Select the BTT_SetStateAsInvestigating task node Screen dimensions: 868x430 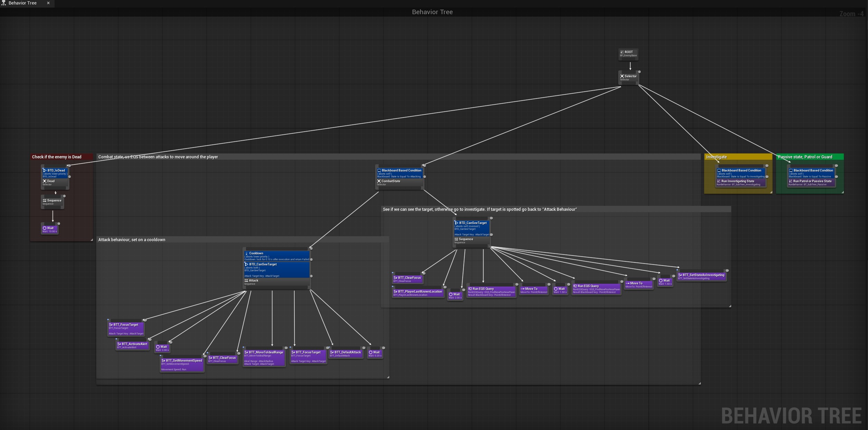tap(701, 276)
